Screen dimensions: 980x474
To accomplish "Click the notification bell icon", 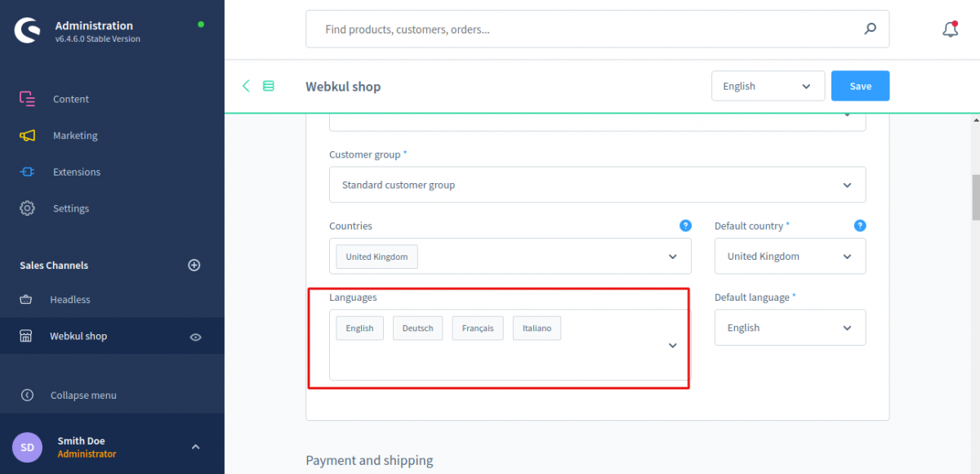I will (x=950, y=29).
